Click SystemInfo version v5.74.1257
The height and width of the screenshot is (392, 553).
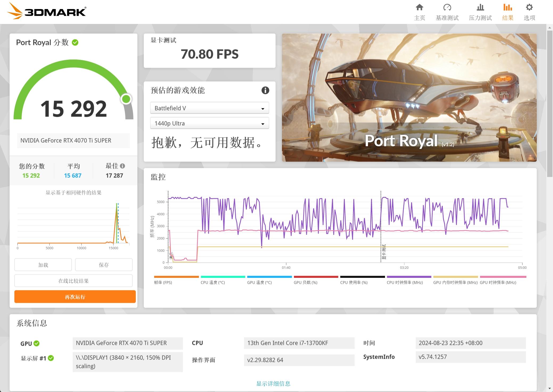click(x=470, y=357)
